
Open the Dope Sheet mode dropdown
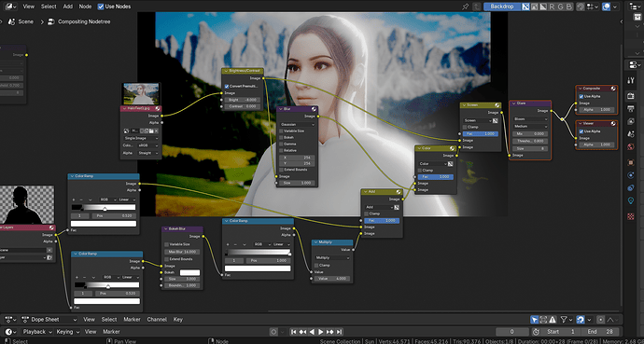[49, 320]
